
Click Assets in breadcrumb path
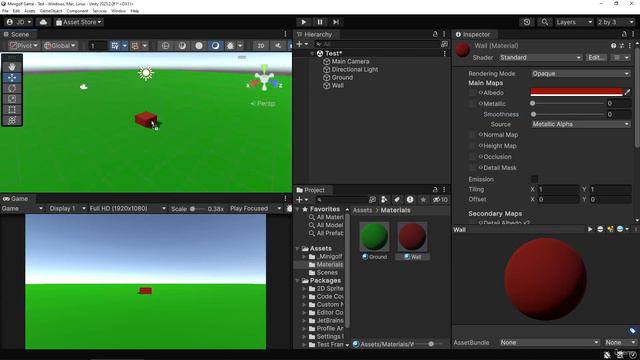[x=362, y=210]
